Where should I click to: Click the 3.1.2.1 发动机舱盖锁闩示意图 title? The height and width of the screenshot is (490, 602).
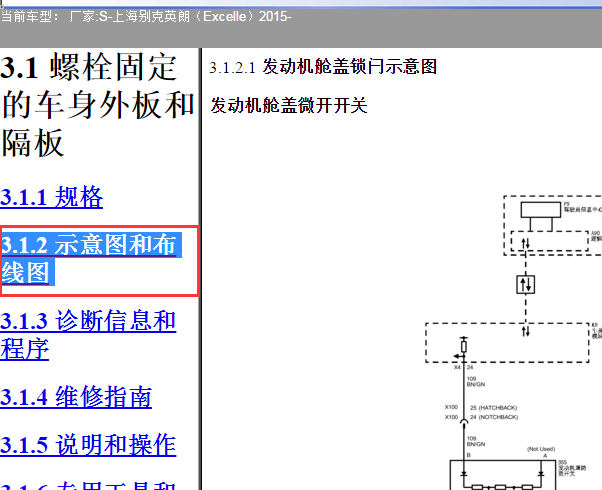pyautogui.click(x=323, y=67)
